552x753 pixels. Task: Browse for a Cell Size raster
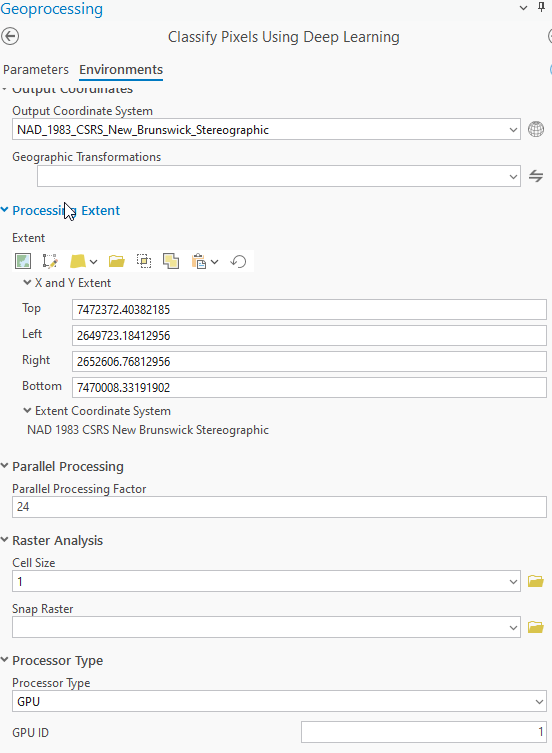tap(535, 581)
